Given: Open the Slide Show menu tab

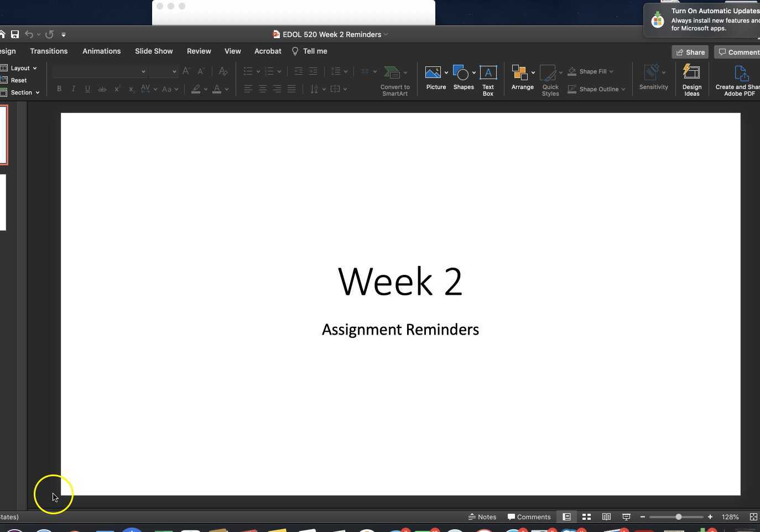Looking at the screenshot, I should point(154,51).
